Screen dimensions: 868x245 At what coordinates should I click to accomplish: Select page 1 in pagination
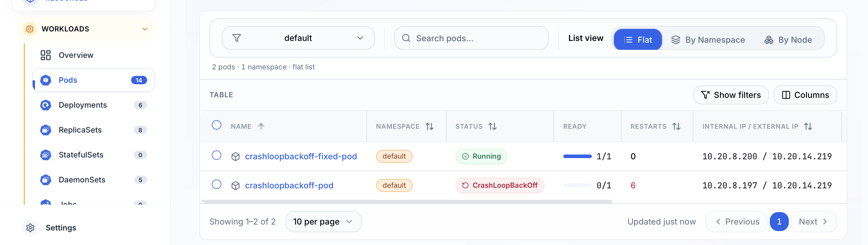tap(779, 222)
